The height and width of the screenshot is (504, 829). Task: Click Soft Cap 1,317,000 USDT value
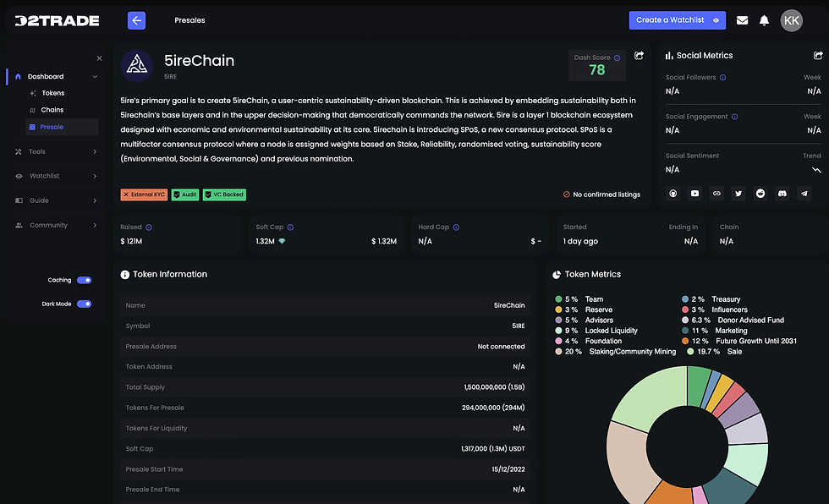[x=492, y=448]
